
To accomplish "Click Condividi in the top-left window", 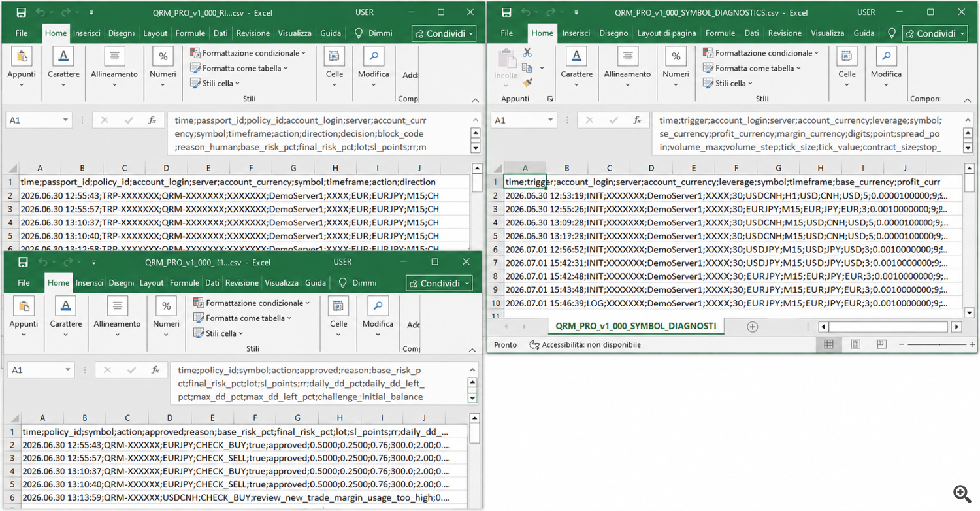I will (444, 33).
